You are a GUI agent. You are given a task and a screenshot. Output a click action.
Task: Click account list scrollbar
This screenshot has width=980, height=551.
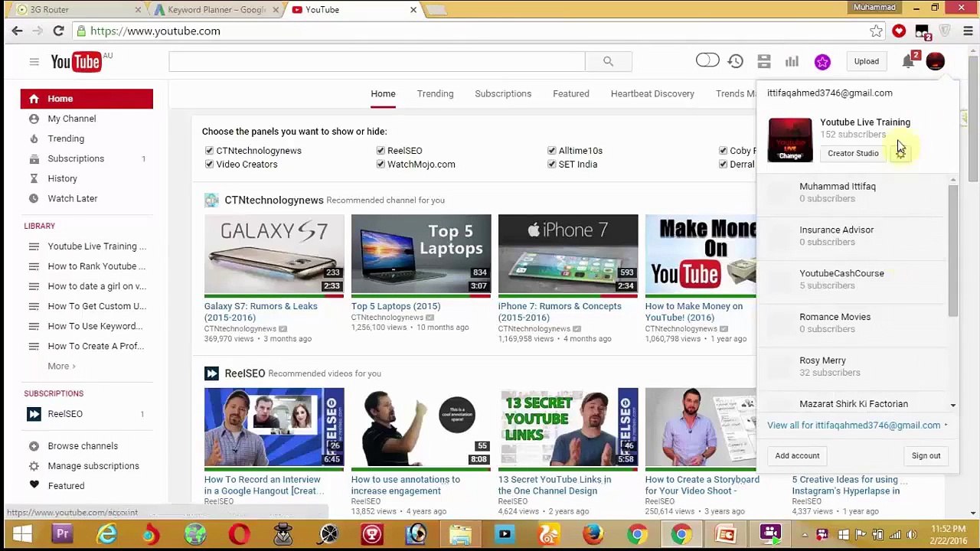[x=952, y=251]
